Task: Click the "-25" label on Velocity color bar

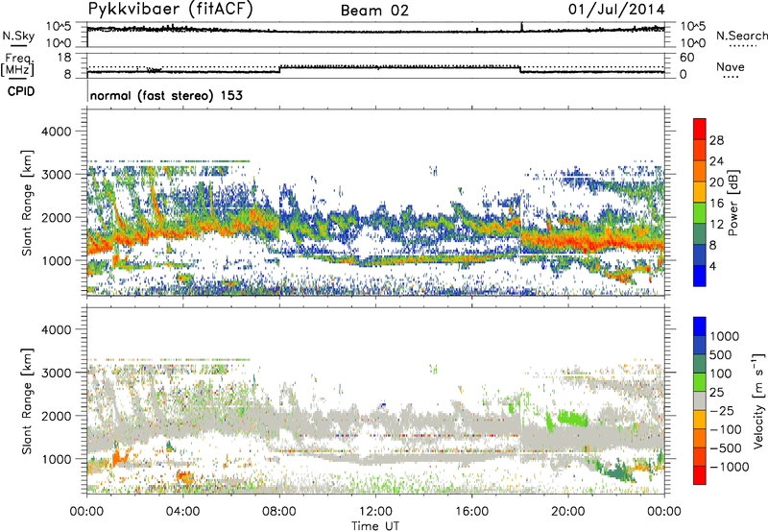Action: 721,410
